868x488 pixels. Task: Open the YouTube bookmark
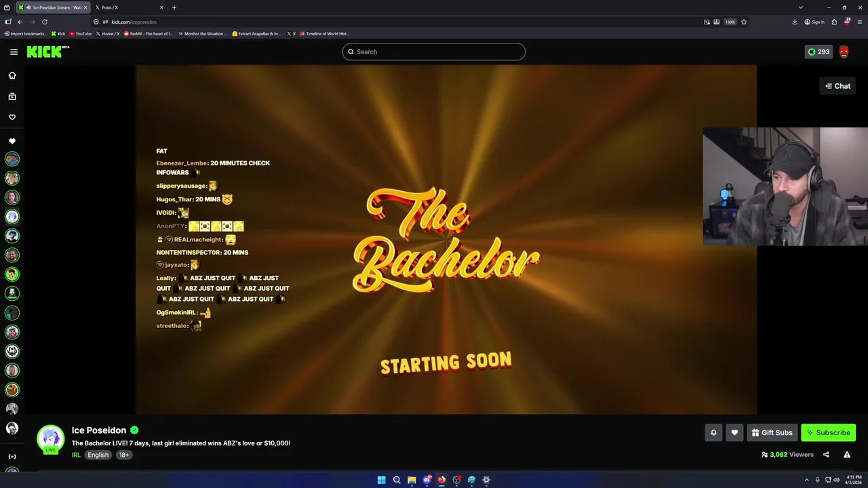[80, 33]
